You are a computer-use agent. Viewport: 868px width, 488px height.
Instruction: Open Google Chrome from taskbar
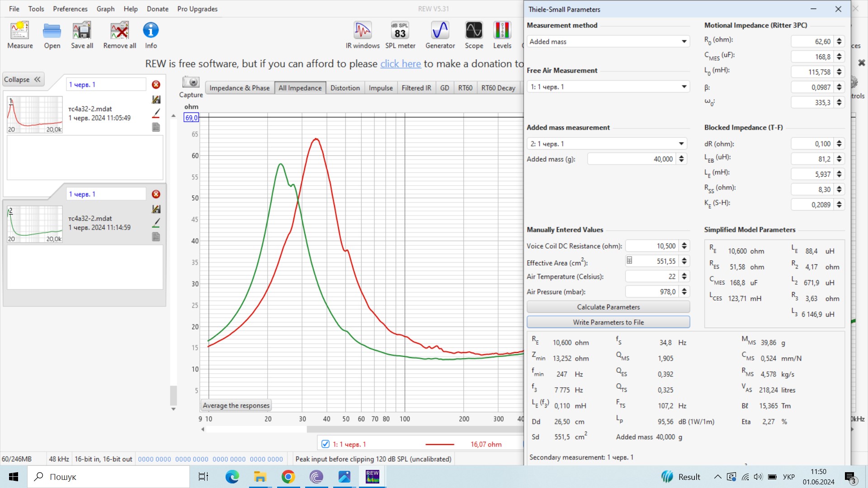(x=288, y=477)
